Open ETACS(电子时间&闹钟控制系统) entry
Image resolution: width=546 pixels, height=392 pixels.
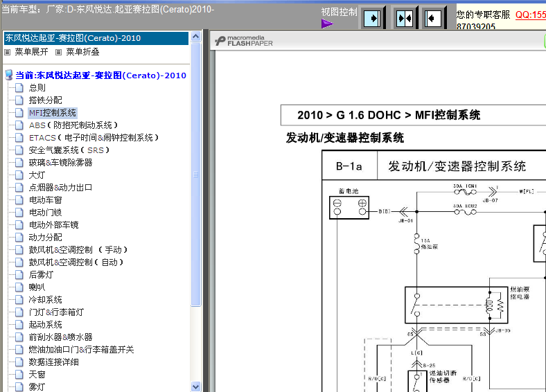[x=94, y=138]
